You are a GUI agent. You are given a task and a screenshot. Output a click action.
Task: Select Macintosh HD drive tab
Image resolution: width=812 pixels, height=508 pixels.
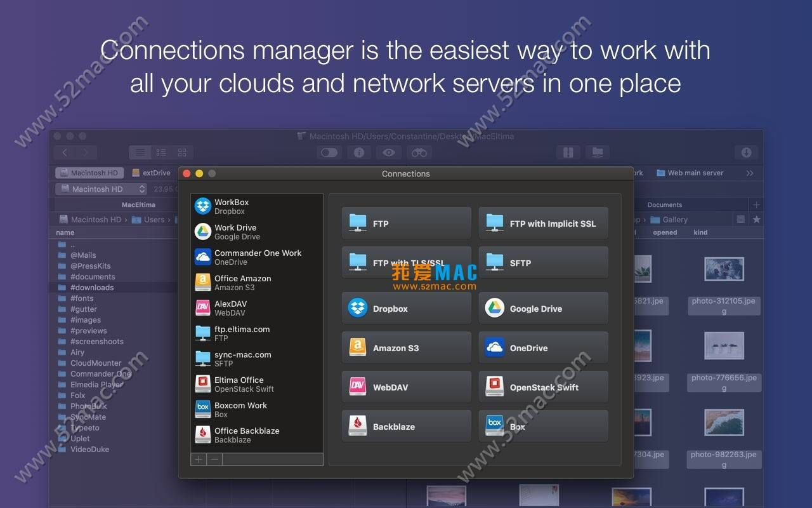(x=89, y=173)
